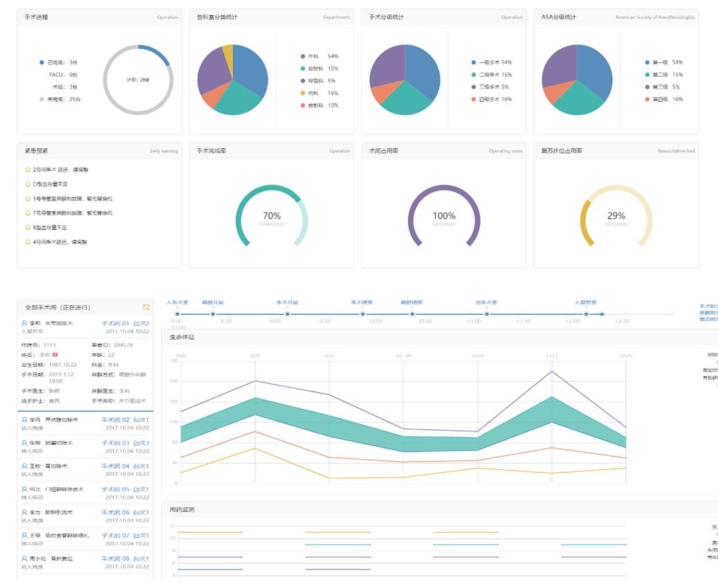This screenshot has height=588, width=718.
Task: Click the bell icon beside O型血存量不足 alert
Action: (x=28, y=184)
